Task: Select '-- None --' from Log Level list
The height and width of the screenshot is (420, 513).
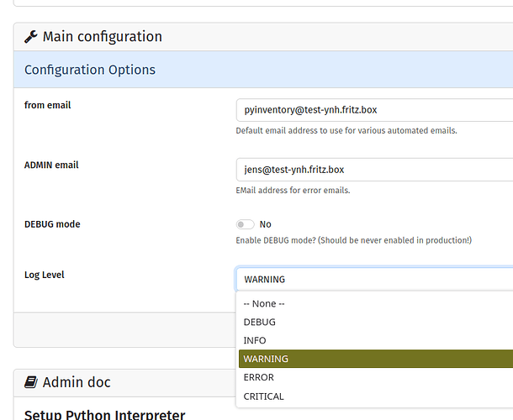Action: [x=376, y=303]
